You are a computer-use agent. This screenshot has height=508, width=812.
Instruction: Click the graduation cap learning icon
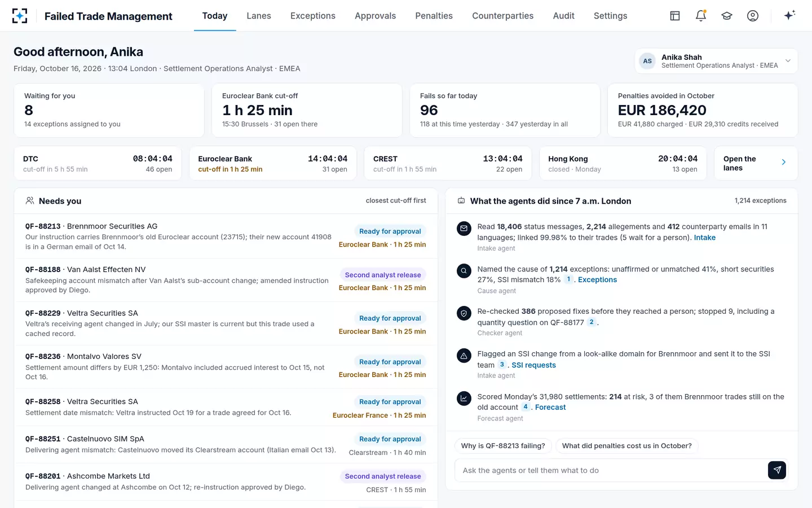coord(727,16)
